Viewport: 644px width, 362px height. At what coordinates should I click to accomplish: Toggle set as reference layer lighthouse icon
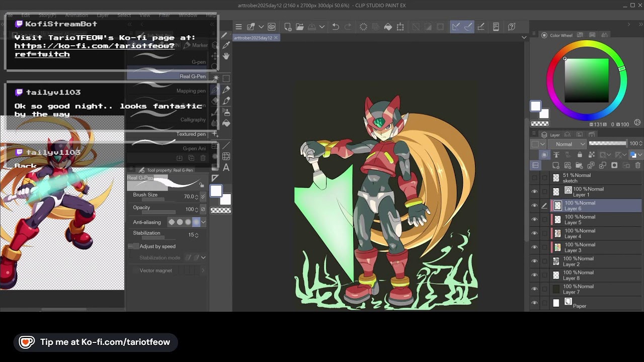556,155
